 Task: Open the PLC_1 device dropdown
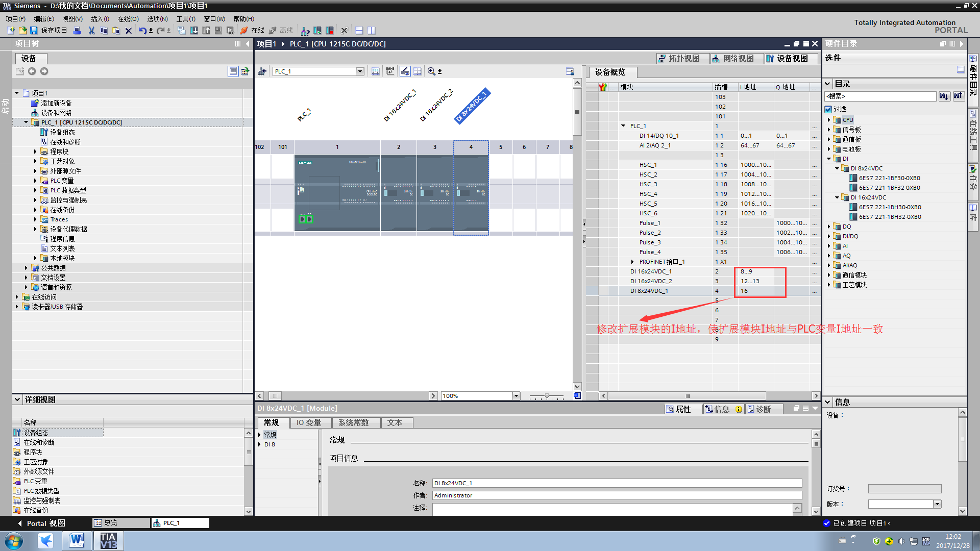[x=360, y=71]
